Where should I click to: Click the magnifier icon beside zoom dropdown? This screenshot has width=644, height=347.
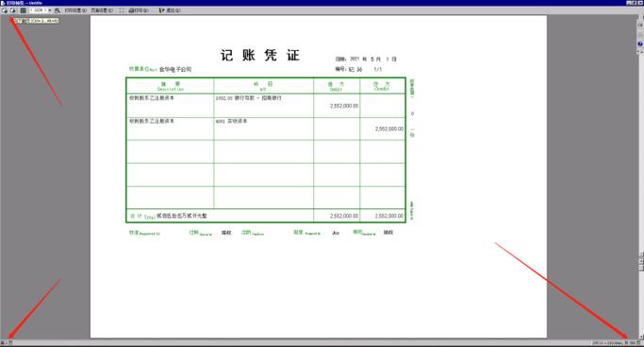pos(58,10)
